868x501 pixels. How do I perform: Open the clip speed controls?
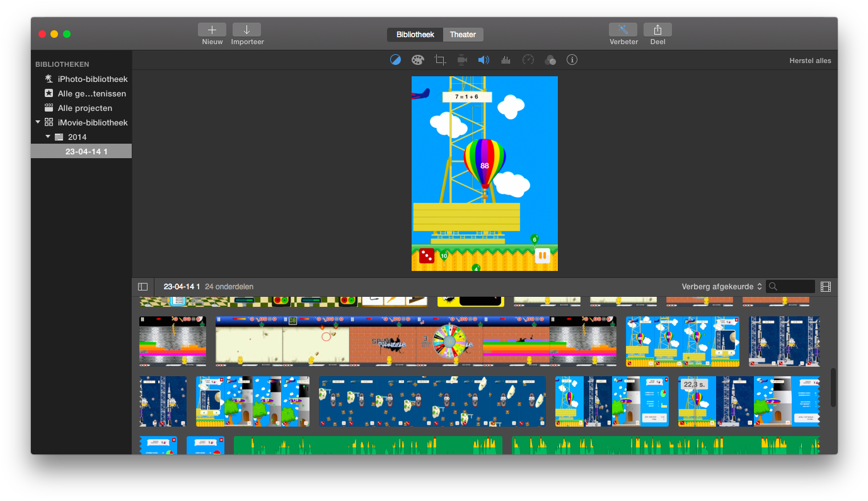pyautogui.click(x=528, y=60)
